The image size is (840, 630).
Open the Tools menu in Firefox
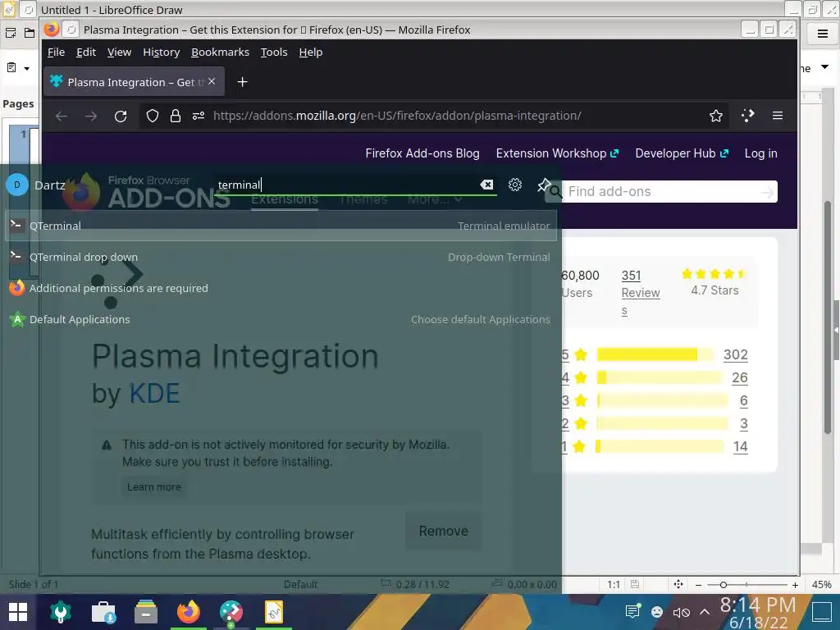point(274,52)
